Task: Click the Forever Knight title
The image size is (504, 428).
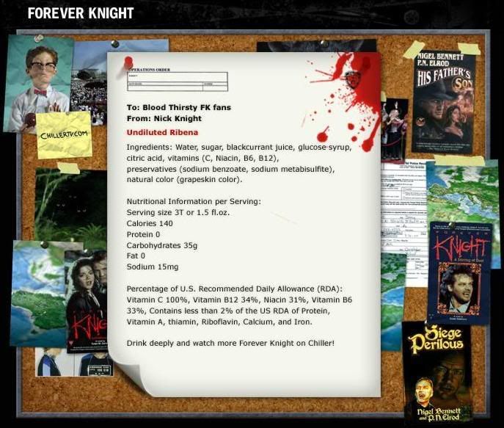Action: (81, 13)
